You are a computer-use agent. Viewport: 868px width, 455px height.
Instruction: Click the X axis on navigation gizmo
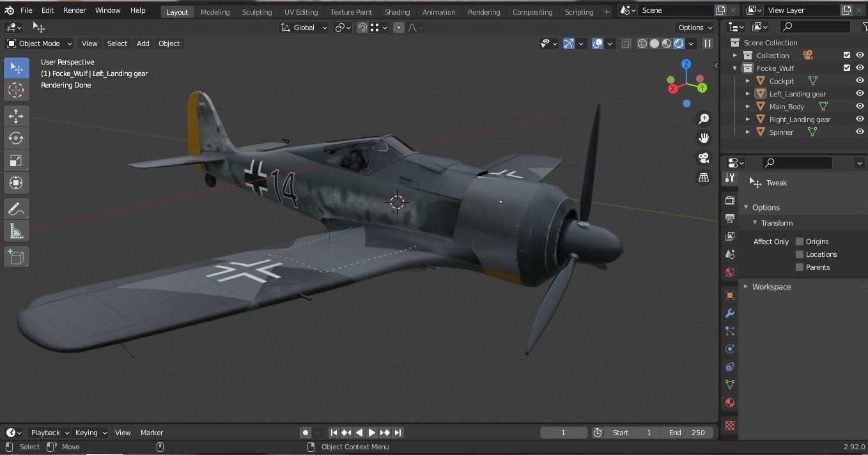(x=672, y=89)
